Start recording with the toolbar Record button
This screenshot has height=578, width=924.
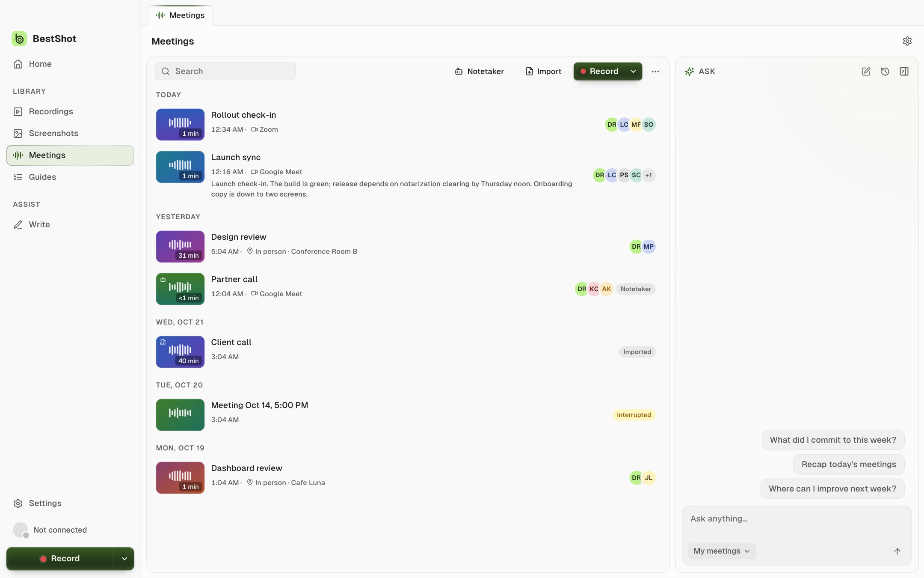pos(599,72)
